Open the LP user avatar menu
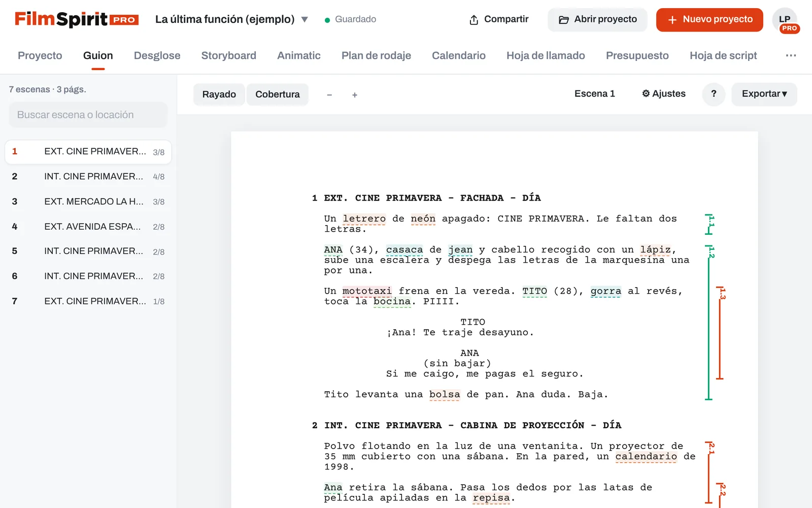812x508 pixels. [786, 20]
